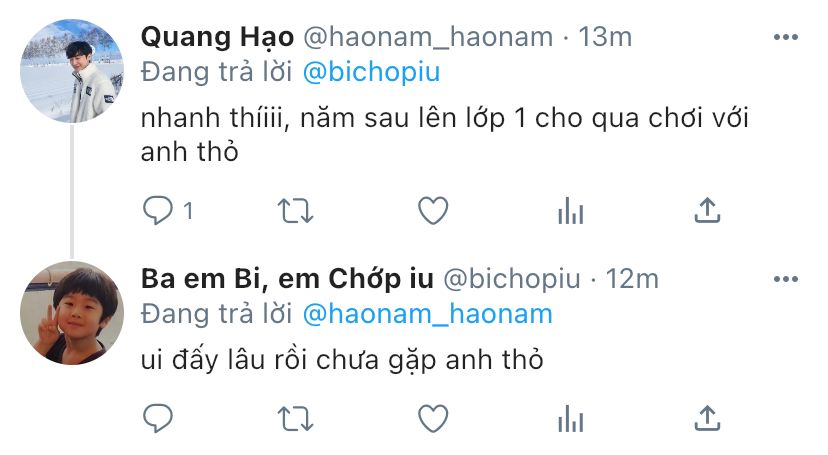Screen dimensions: 828x455
Task: View analytics for Quang Hạo's tweet
Action: click(571, 211)
